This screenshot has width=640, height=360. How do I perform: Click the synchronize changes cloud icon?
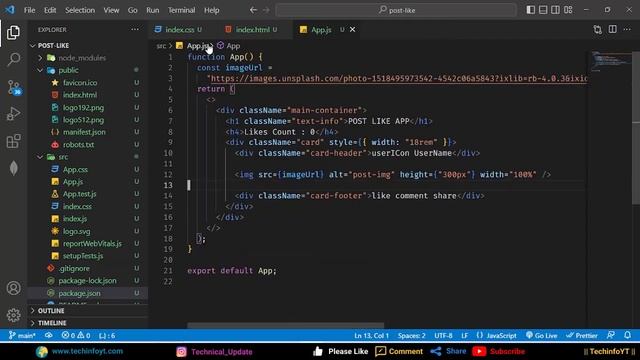coord(49,336)
